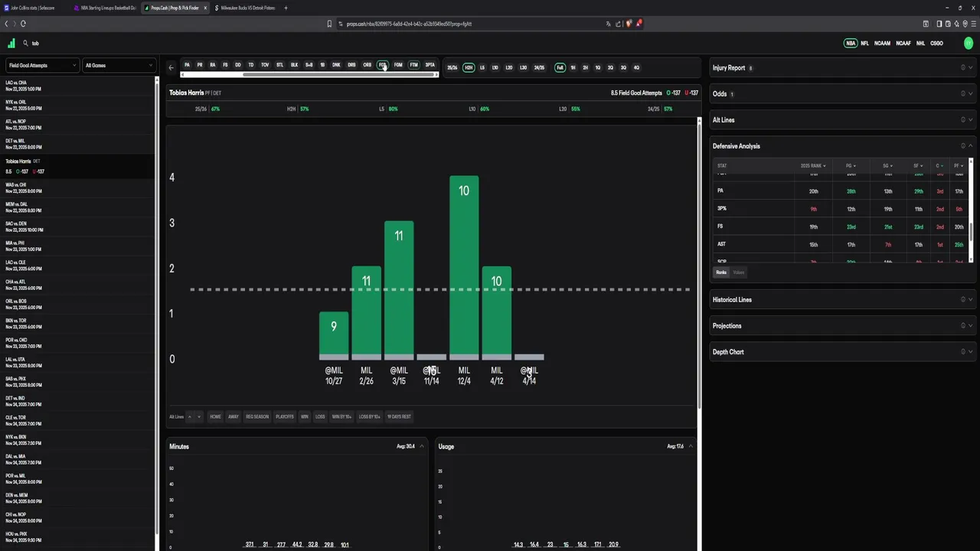The height and width of the screenshot is (551, 980).
Task: Click the WIN BY 10+ filter chip
Action: pos(341,417)
